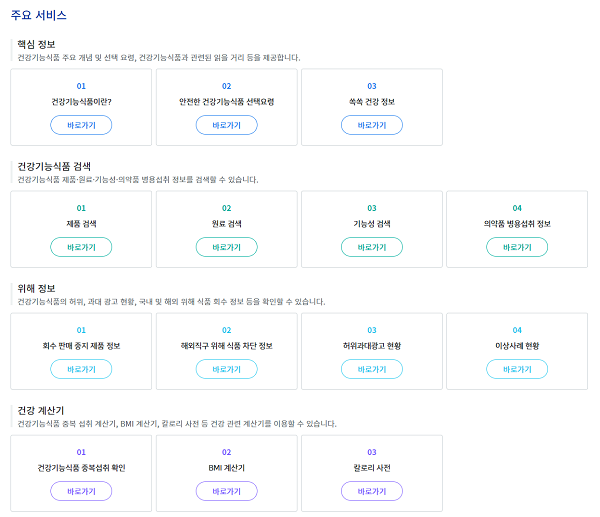The height and width of the screenshot is (517, 600).
Task: Click the 쏙쏙 건강 정보 card title
Action: [372, 102]
